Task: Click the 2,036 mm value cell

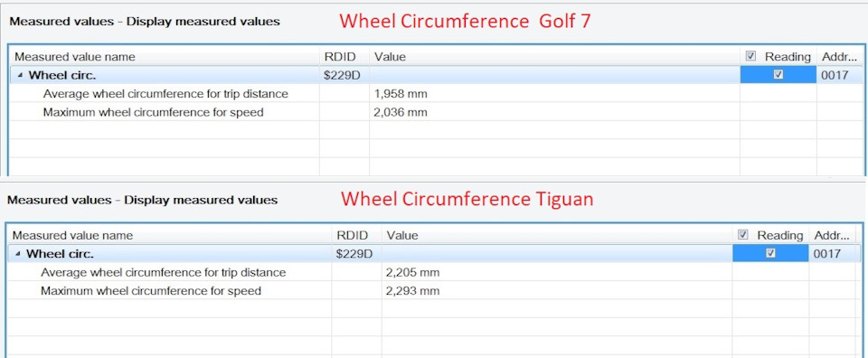Action: point(554,112)
